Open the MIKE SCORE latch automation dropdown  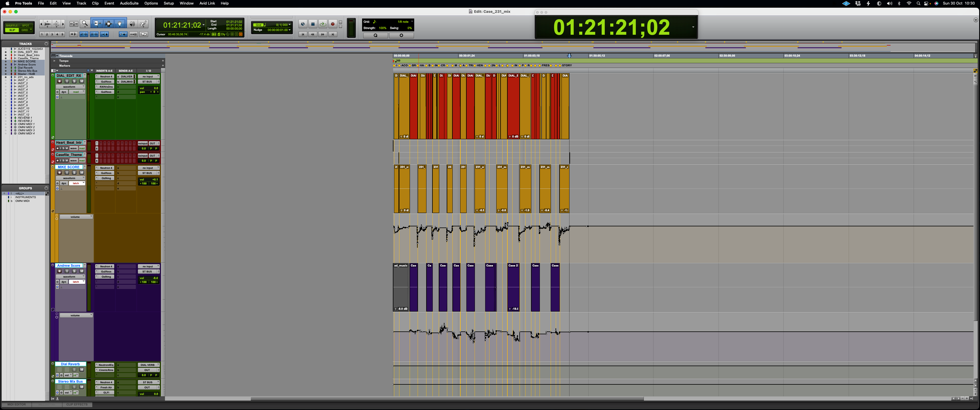point(77,183)
